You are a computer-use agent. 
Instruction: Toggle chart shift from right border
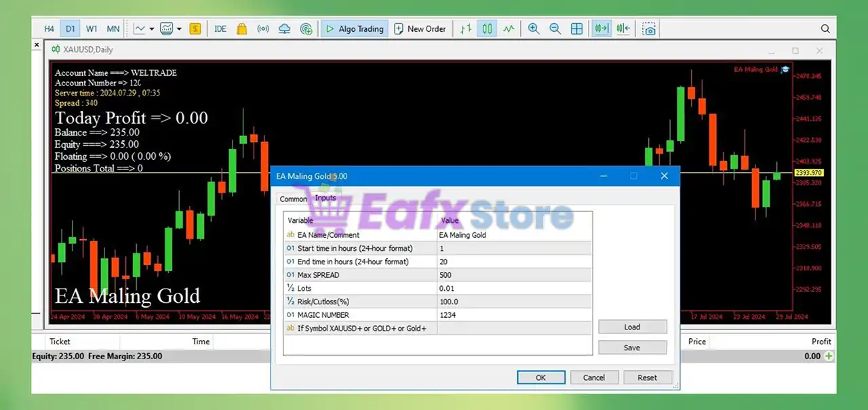coord(623,29)
